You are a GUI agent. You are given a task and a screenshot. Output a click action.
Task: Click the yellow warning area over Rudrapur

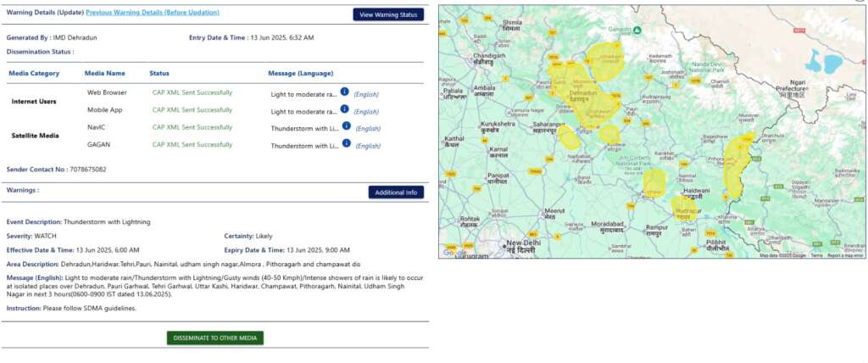tap(684, 209)
